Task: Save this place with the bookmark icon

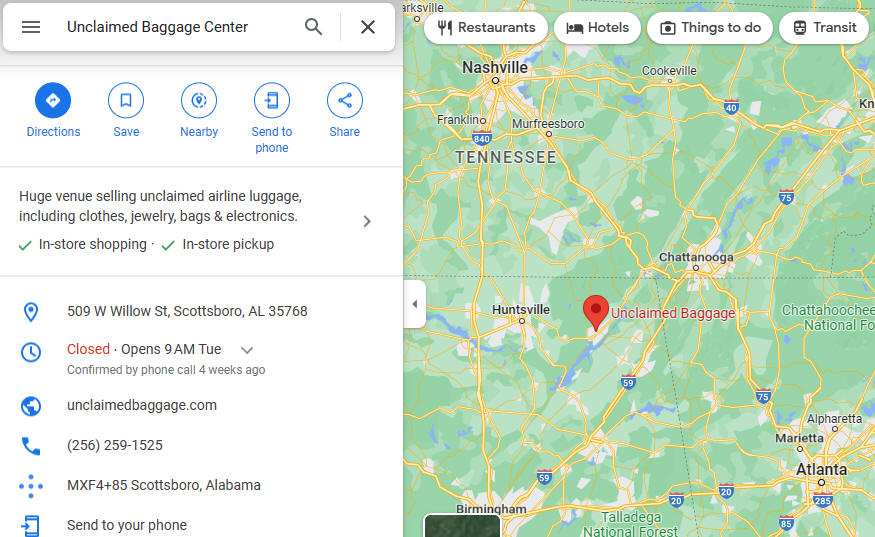Action: [x=126, y=100]
